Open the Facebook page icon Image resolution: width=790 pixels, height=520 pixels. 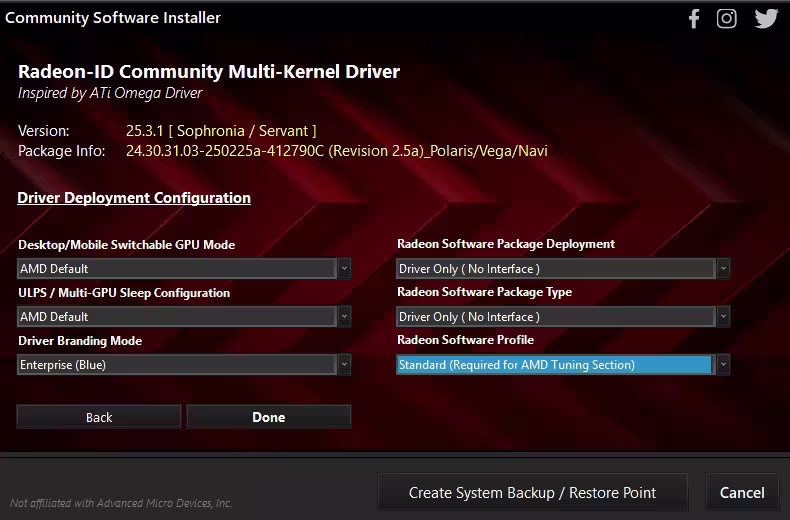(694, 19)
